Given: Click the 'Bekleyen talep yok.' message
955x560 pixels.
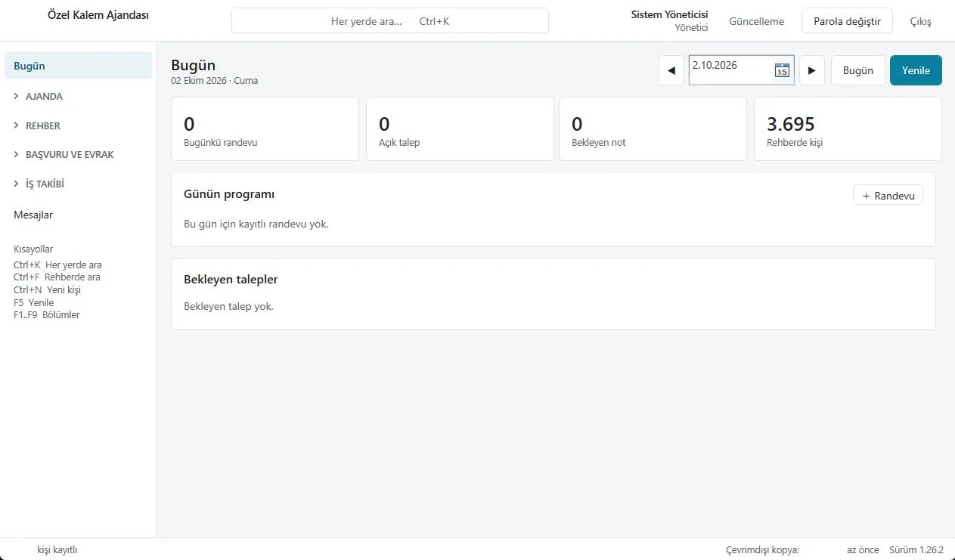Looking at the screenshot, I should pyautogui.click(x=228, y=307).
